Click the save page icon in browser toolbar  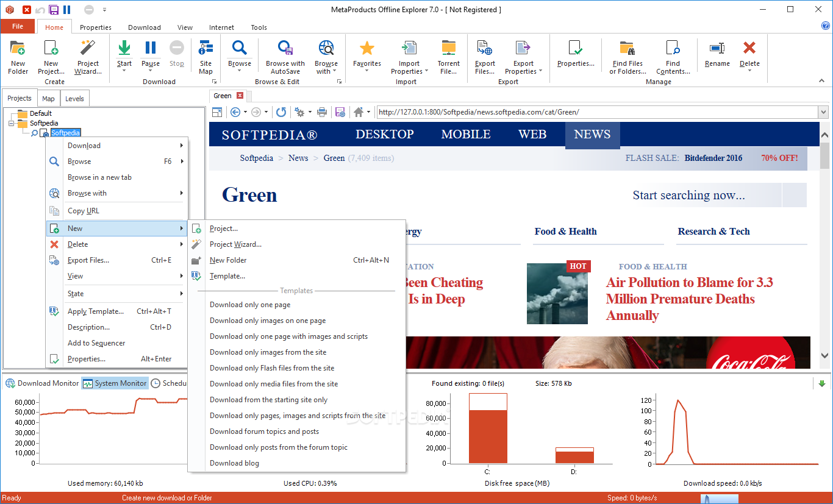pos(340,112)
